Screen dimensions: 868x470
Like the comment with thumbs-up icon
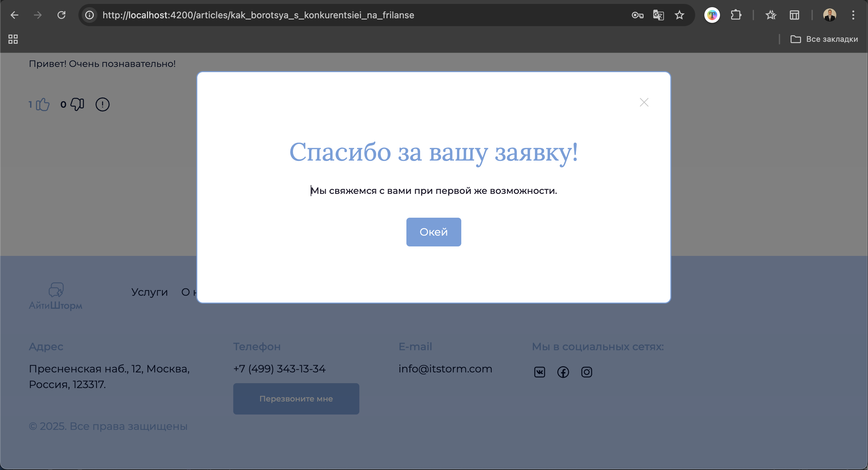[x=42, y=104]
